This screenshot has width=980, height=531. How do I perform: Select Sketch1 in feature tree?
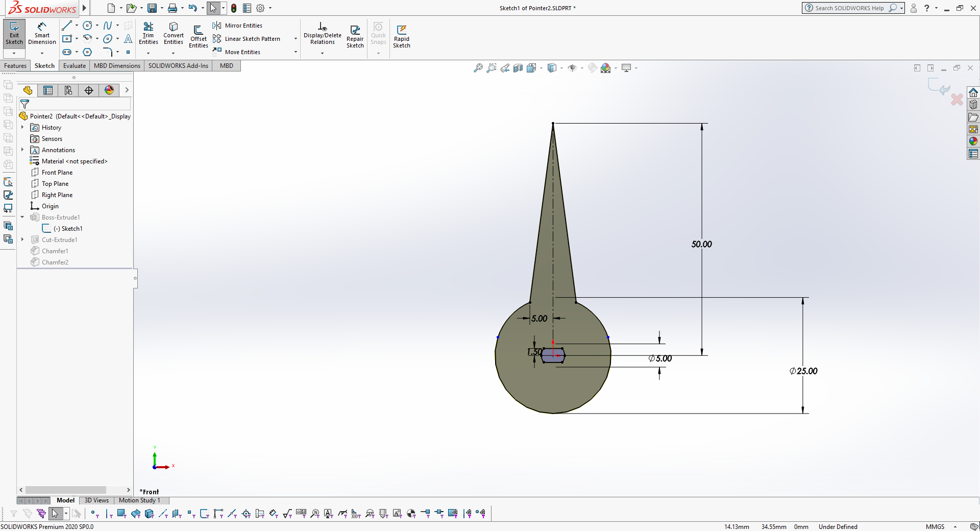62,229
